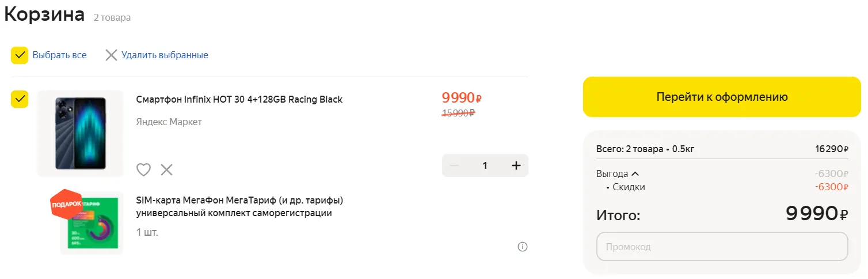Open Infinix smartphone product thumbnail
This screenshot has width=868, height=279.
[81, 133]
